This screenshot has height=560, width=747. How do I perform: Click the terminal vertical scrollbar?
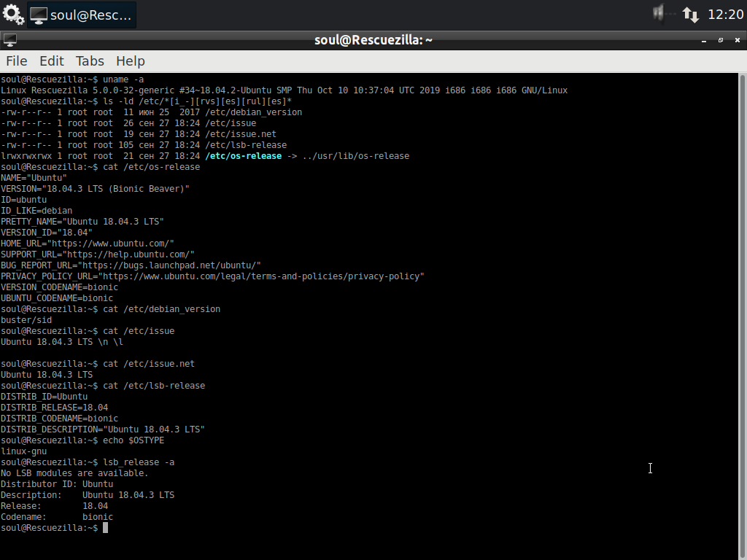click(x=742, y=316)
